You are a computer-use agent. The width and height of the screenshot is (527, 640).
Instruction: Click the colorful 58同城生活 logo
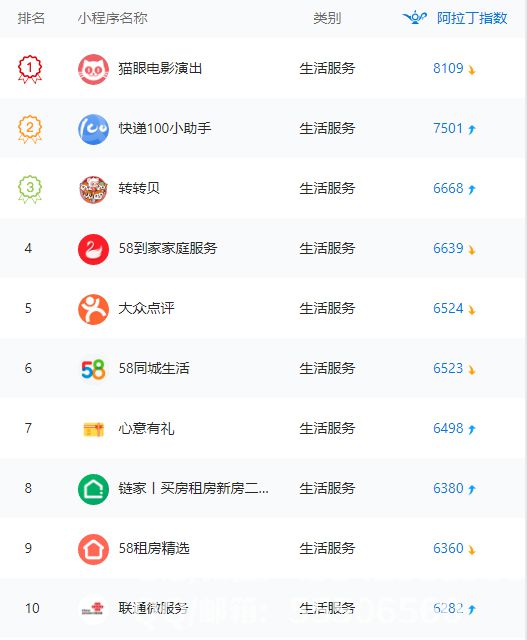[93, 369]
